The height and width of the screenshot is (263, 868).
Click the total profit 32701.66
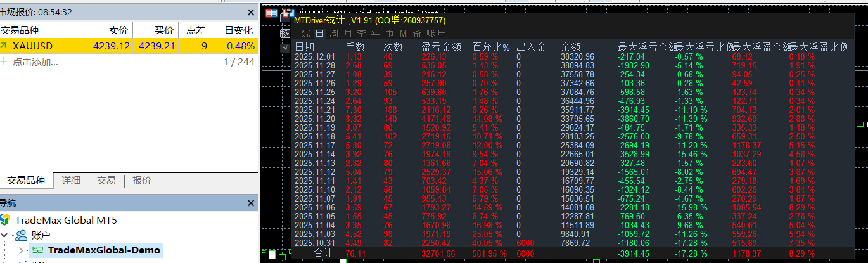pos(439,253)
